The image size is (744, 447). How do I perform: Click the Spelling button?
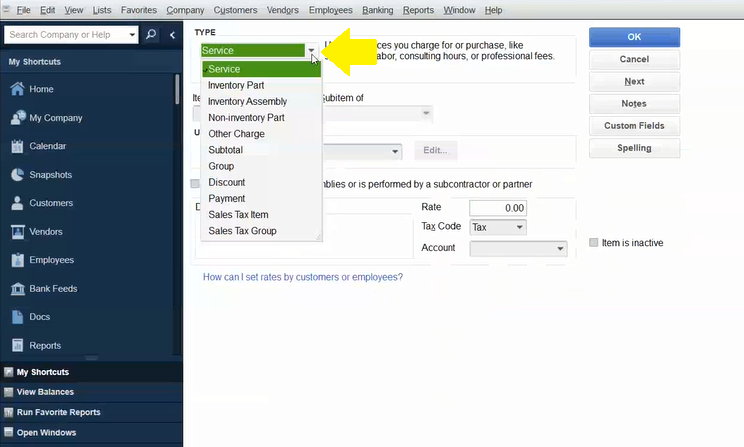pos(634,148)
